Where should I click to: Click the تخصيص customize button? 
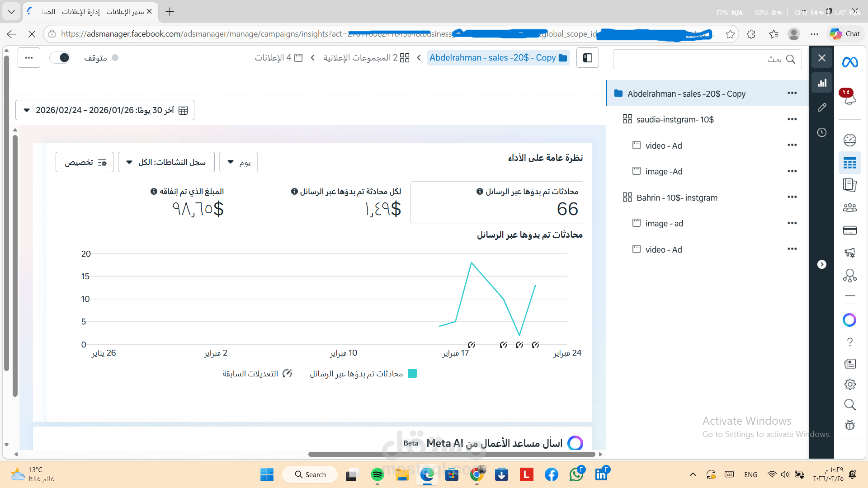[84, 162]
